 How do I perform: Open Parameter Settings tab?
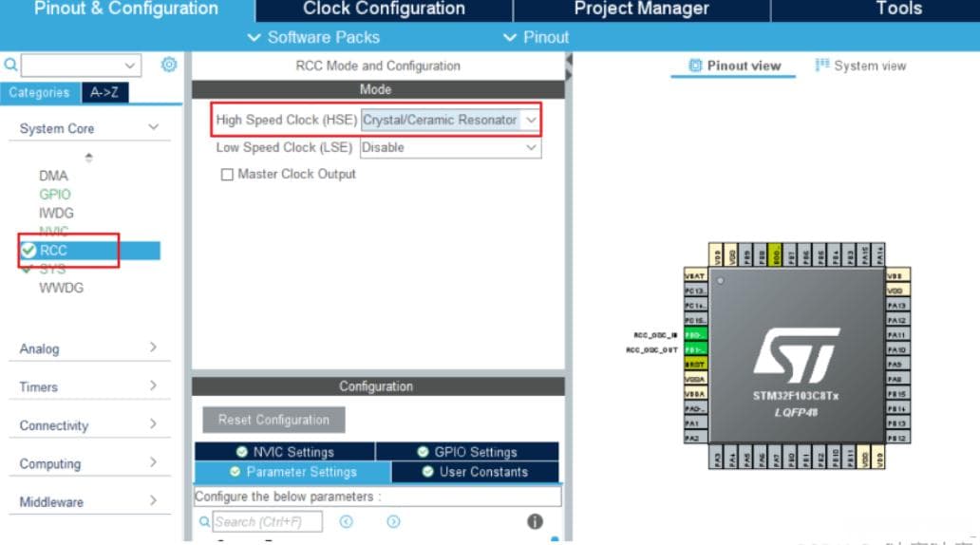[292, 472]
